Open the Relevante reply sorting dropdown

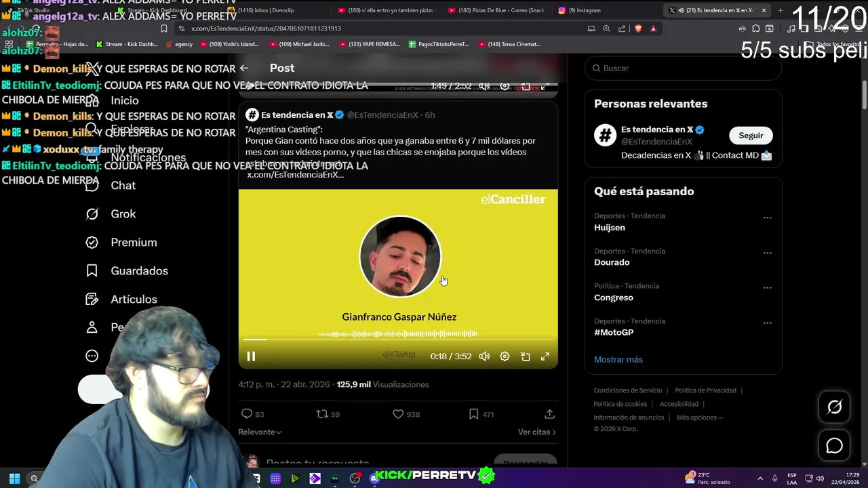click(260, 432)
